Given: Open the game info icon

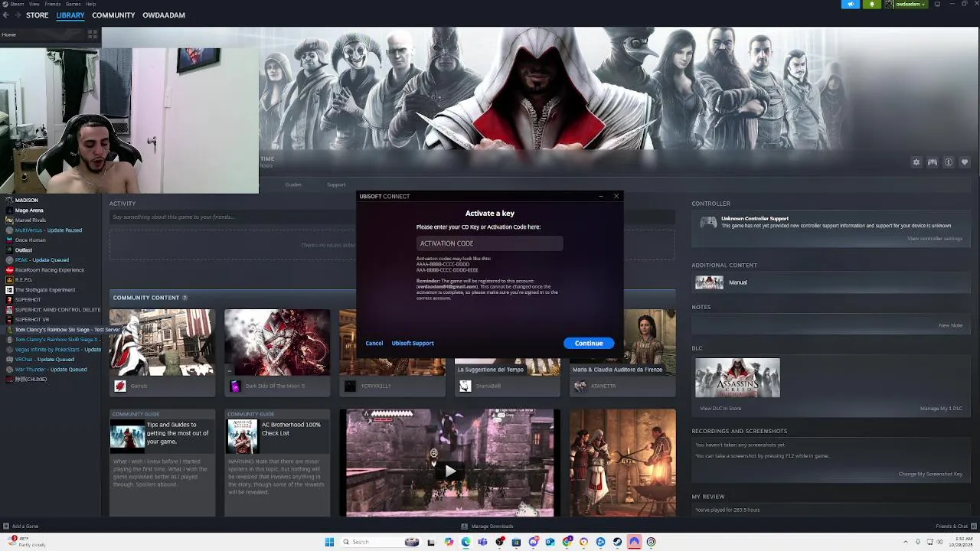Looking at the screenshot, I should tap(948, 162).
